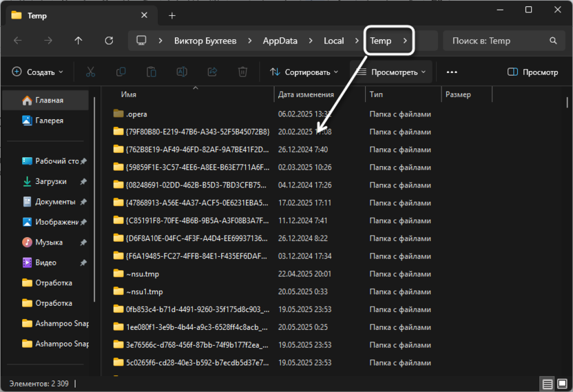Switch to details list view icon

tap(547, 384)
